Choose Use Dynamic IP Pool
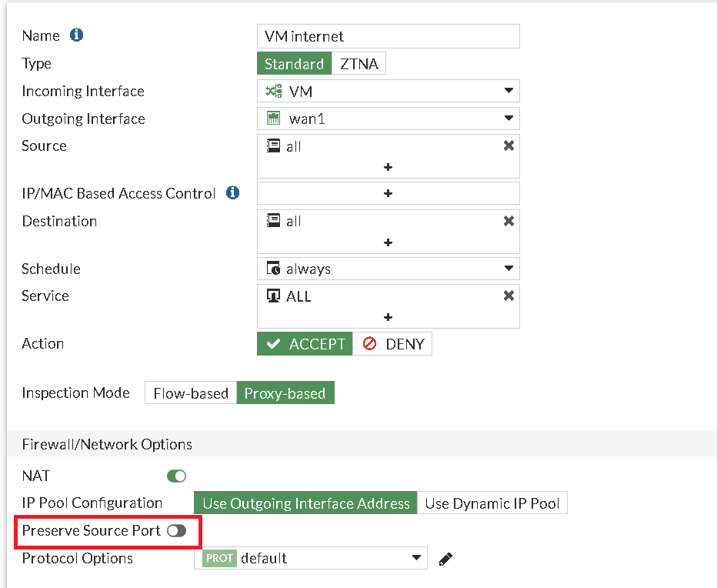 pyautogui.click(x=492, y=504)
